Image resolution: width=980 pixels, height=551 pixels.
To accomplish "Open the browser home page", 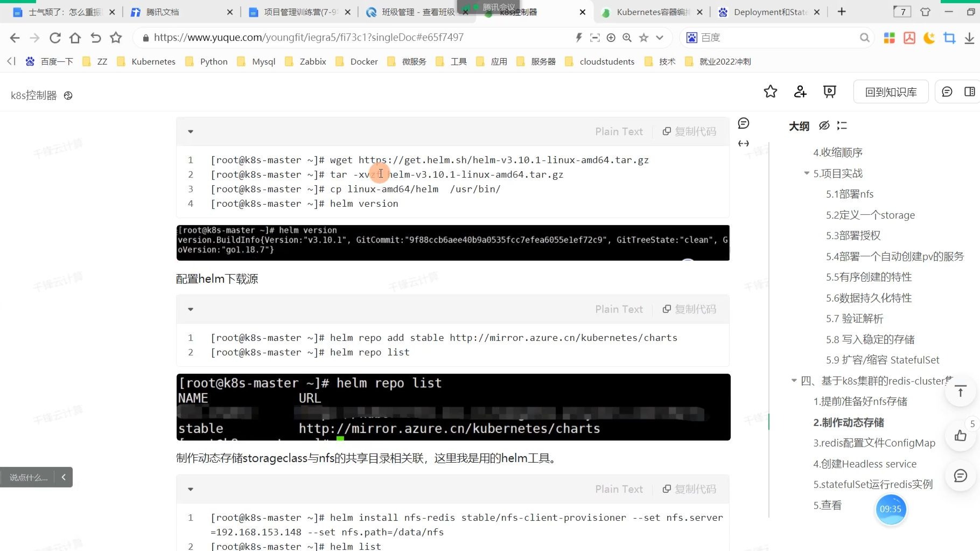I will 75,38.
